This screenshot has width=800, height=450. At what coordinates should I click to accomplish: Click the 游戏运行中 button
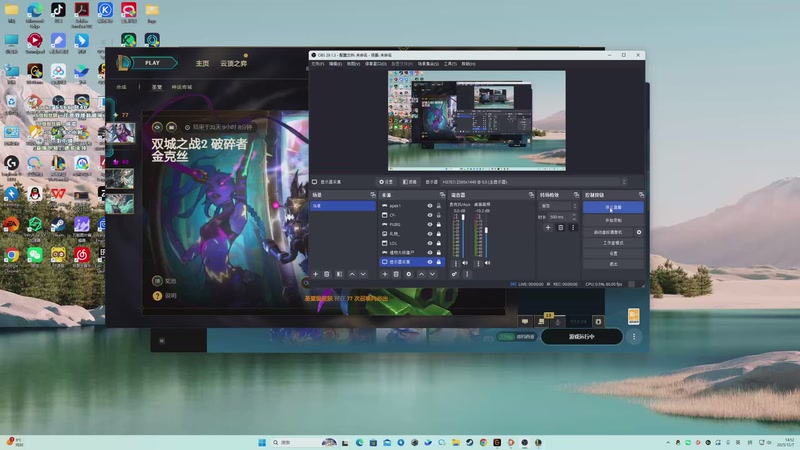pyautogui.click(x=582, y=337)
